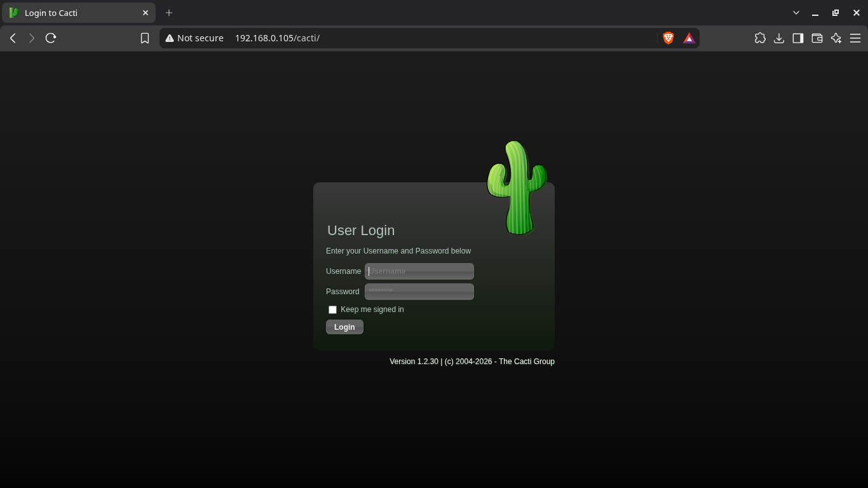The width and height of the screenshot is (868, 488).
Task: Minimize the browser window
Action: pyautogui.click(x=815, y=13)
